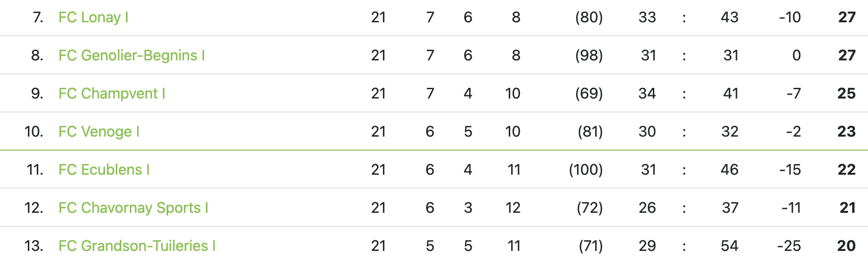Image resolution: width=868 pixels, height=263 pixels.
Task: Select FC Ecublens I goals conceded 46
Action: [x=730, y=170]
